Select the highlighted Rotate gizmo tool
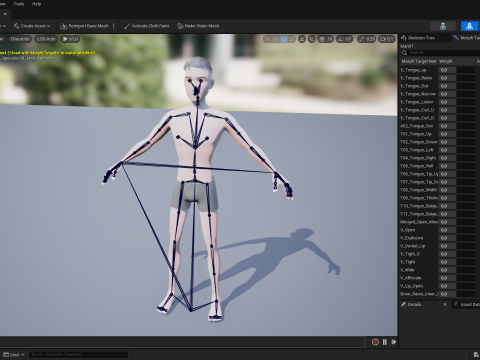The image size is (480, 360). point(284,39)
